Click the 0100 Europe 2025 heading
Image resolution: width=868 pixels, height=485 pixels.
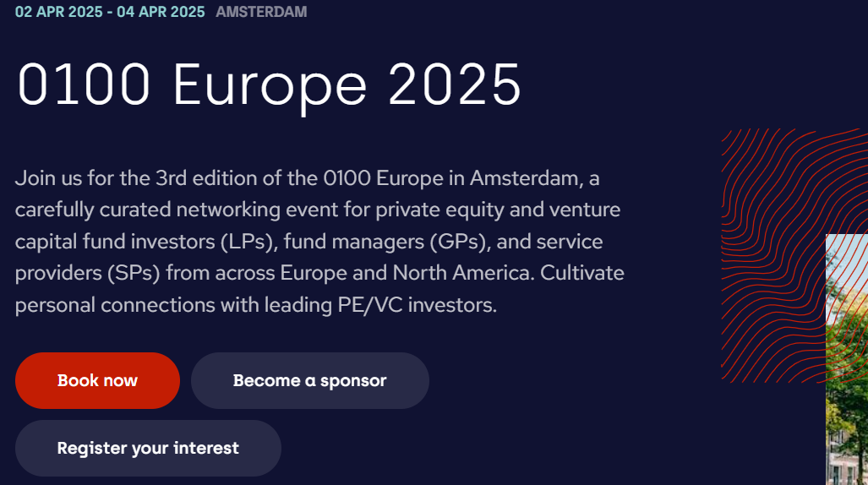(269, 86)
